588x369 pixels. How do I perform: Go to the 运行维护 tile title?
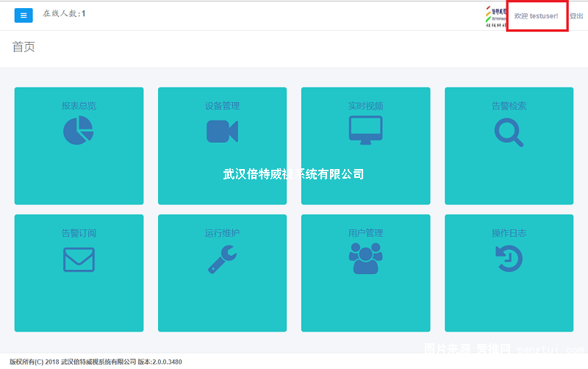pyautogui.click(x=222, y=233)
